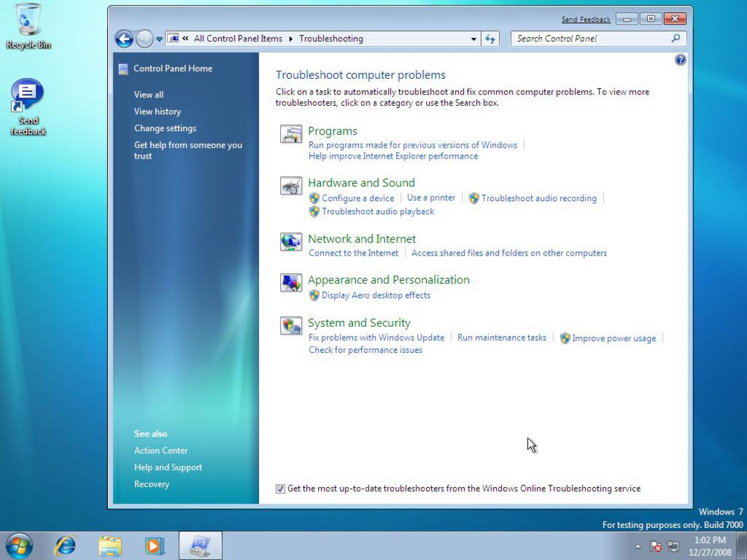This screenshot has height=560, width=747.
Task: Click shield icon beside Display Aero effects
Action: coord(314,295)
